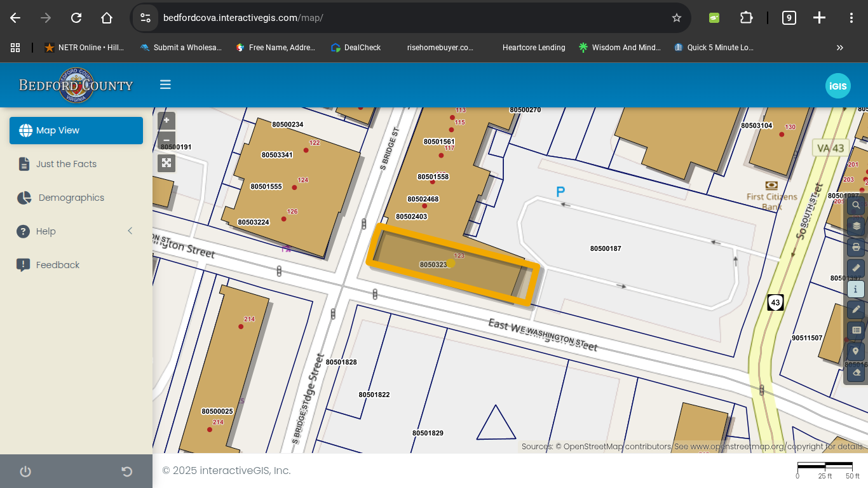Toggle the hamburger sidebar menu
This screenshot has height=488, width=868.
coord(165,85)
